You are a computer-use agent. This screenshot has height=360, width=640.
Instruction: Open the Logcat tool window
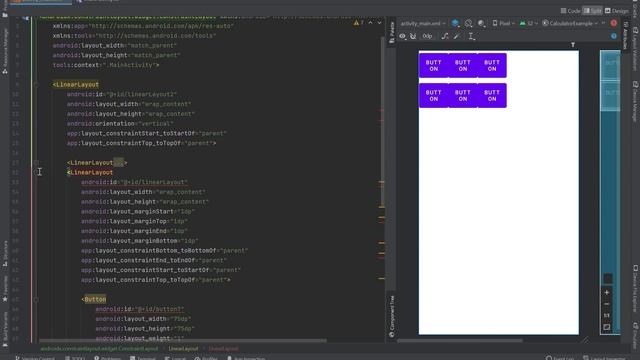pos(176,358)
